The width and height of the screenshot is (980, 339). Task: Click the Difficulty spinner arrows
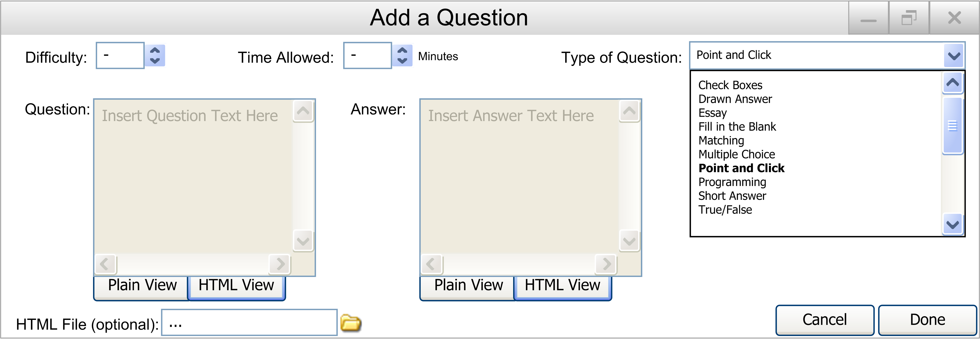(x=155, y=56)
